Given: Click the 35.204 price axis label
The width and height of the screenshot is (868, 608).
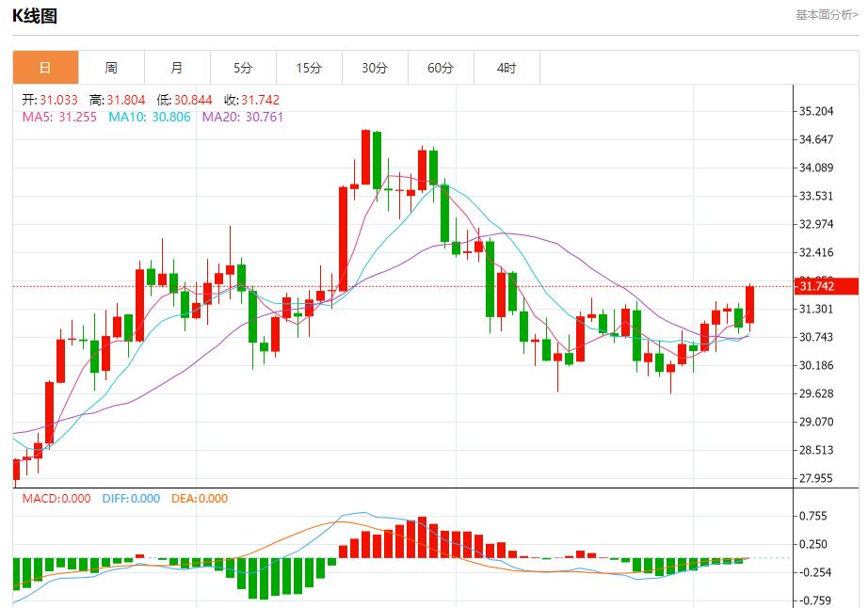Looking at the screenshot, I should coord(816,111).
